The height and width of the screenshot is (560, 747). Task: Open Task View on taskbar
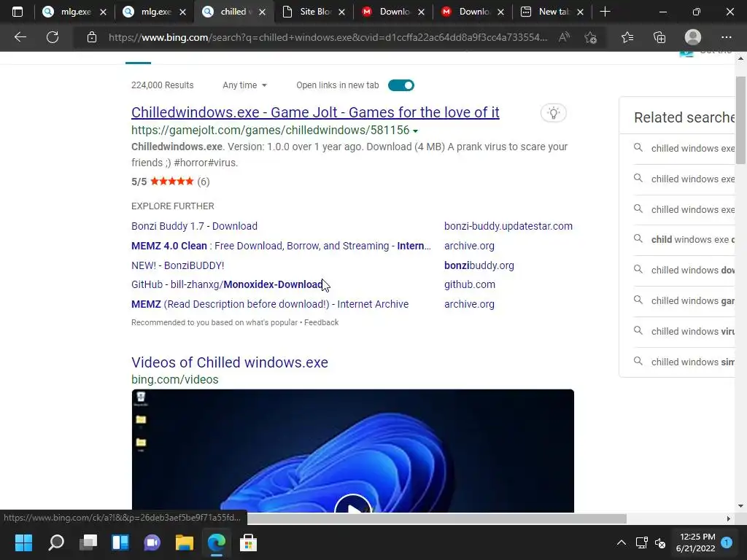point(88,542)
